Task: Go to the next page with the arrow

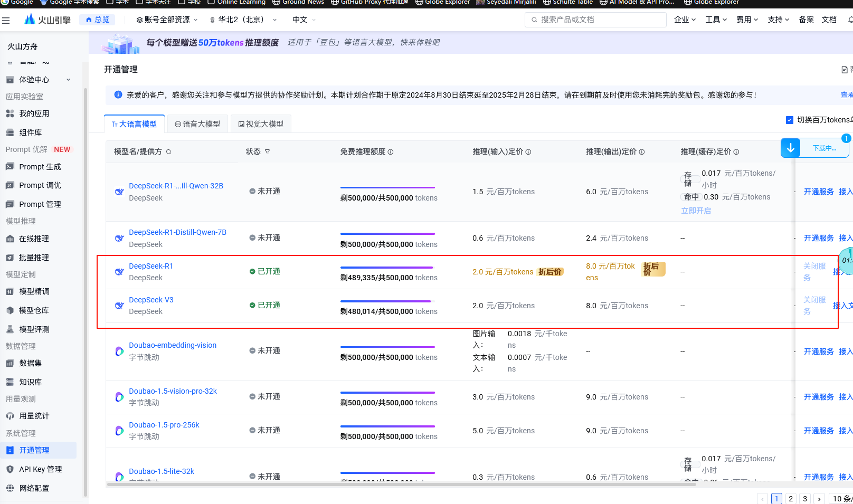Action: pyautogui.click(x=819, y=499)
